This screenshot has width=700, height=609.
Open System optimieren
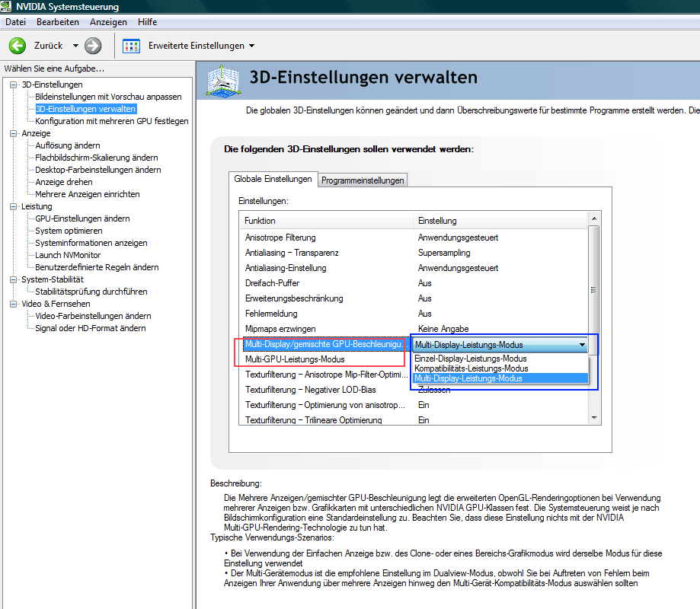click(69, 231)
